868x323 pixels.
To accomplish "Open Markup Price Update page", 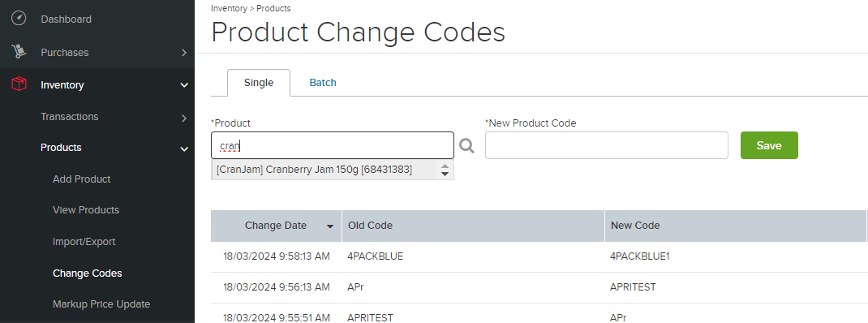I will coord(101,304).
